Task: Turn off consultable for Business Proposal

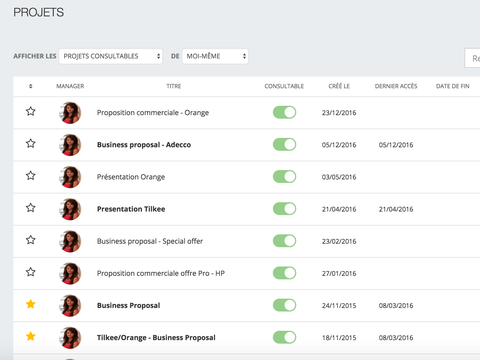Action: (x=284, y=305)
